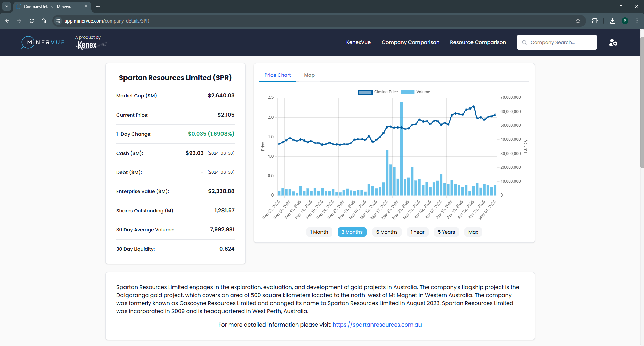Click the Company Search field

point(557,42)
